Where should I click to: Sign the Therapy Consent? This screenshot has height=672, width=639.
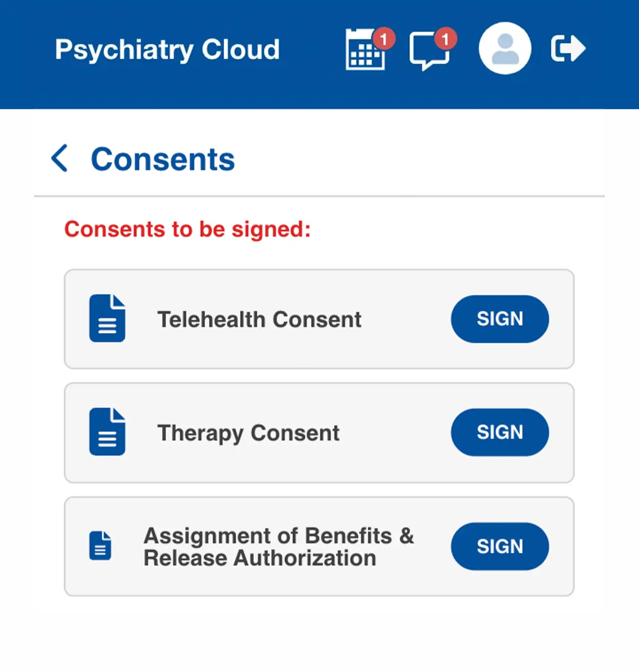click(500, 432)
